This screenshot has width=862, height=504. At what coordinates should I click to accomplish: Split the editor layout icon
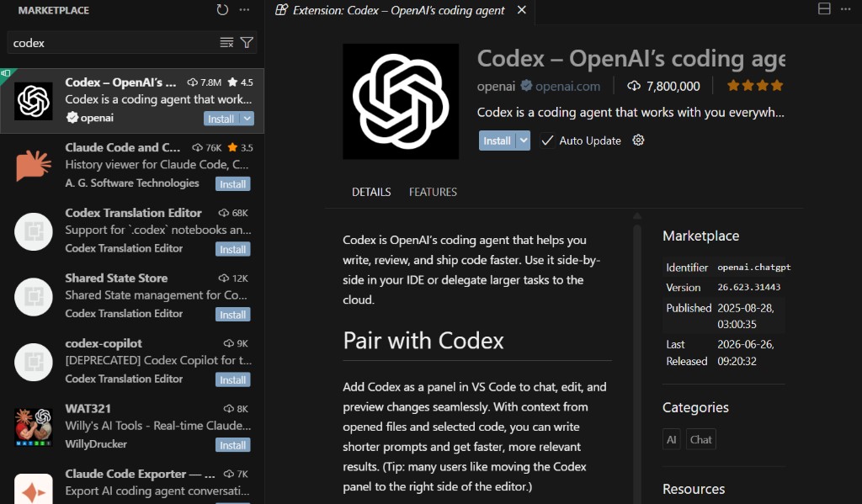[824, 8]
